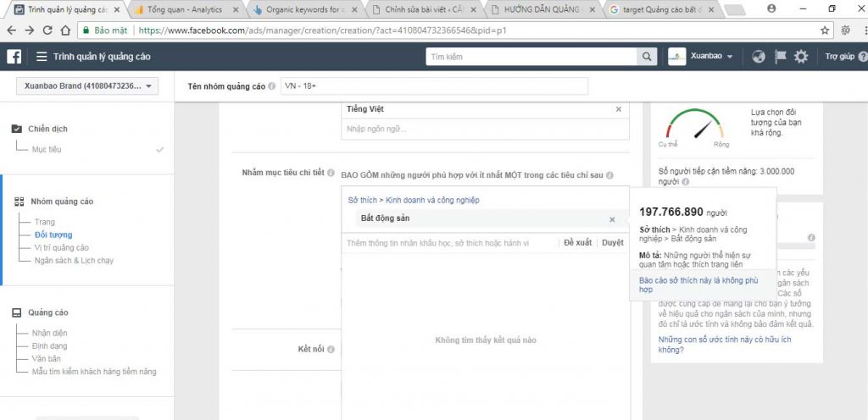Switch to Chỉnh sửa bài viết tab
868x420 pixels.
[424, 9]
